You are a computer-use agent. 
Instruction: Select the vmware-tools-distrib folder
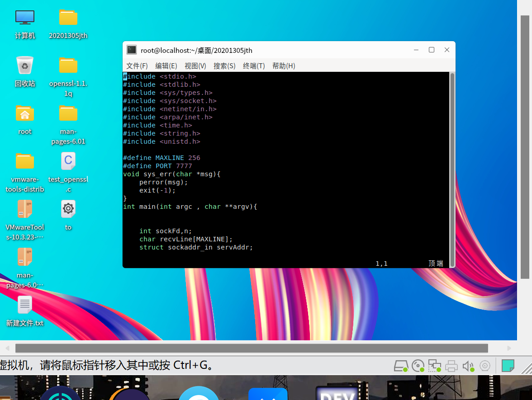click(x=25, y=161)
